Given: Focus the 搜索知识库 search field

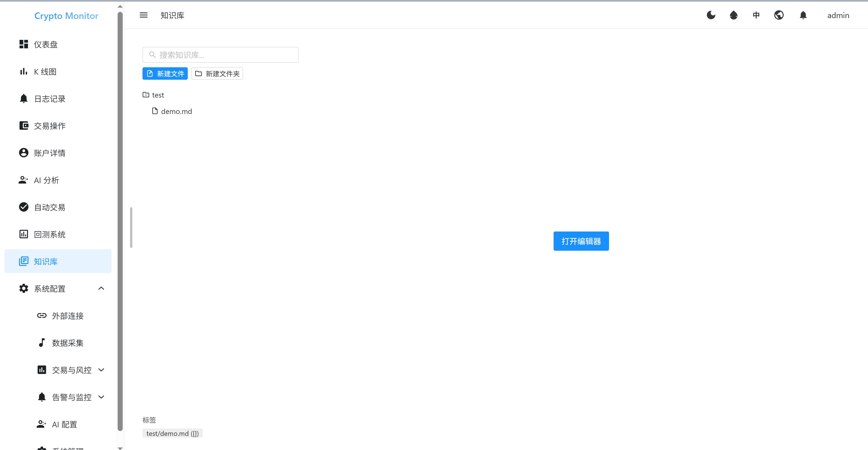Looking at the screenshot, I should coord(220,55).
